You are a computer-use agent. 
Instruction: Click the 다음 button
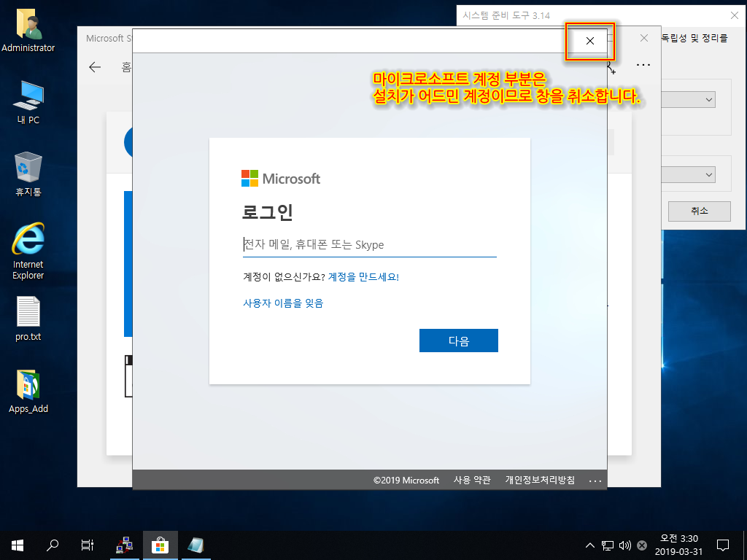click(x=459, y=341)
